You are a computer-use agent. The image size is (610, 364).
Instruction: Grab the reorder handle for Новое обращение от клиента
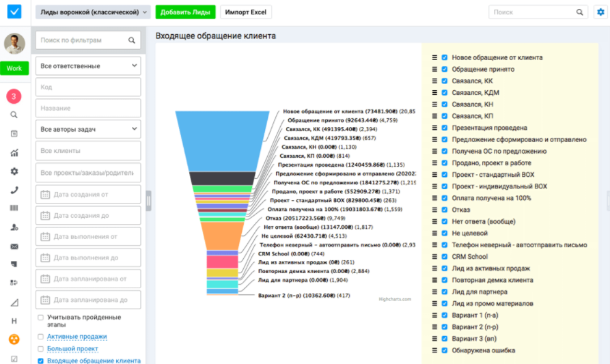(x=434, y=57)
